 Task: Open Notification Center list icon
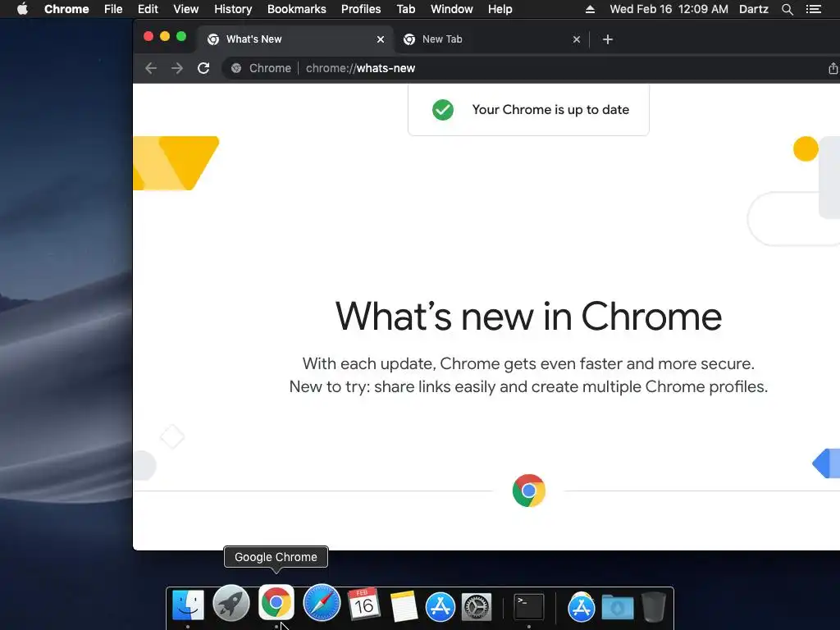point(814,9)
